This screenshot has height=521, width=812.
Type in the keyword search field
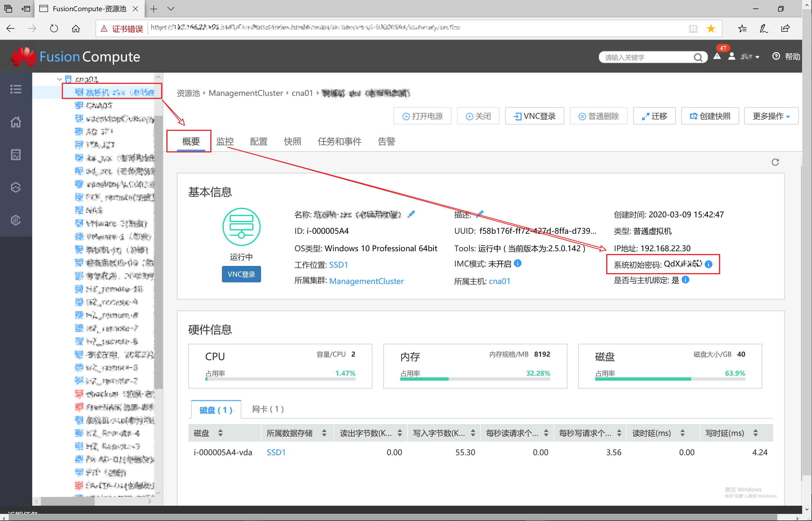click(646, 58)
